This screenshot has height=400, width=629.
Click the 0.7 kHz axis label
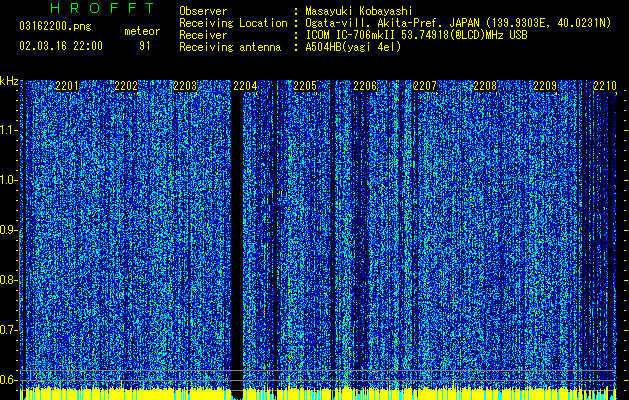(9, 330)
